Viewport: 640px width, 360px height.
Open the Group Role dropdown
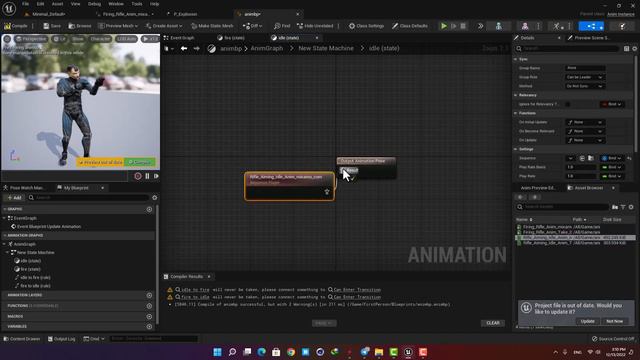584,77
